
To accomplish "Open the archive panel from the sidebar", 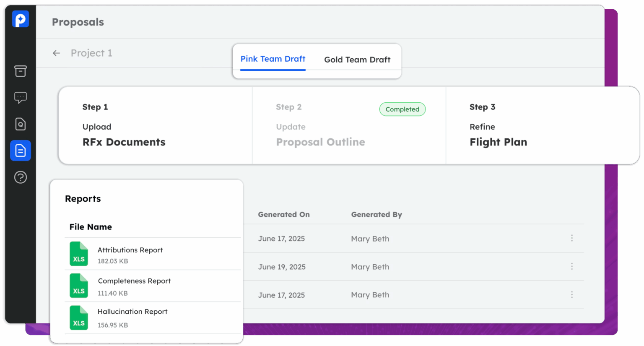I will pos(20,71).
